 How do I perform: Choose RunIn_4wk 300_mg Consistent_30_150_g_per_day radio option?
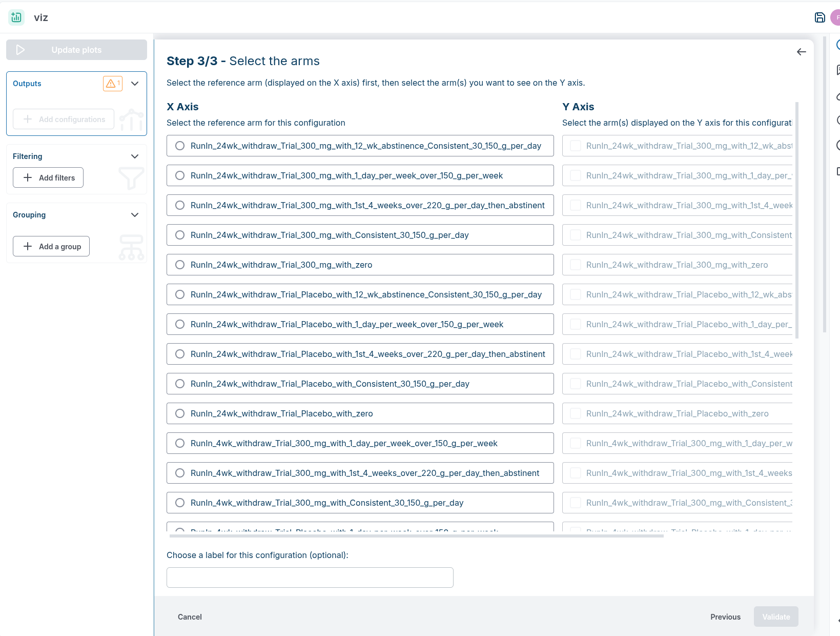click(x=180, y=503)
